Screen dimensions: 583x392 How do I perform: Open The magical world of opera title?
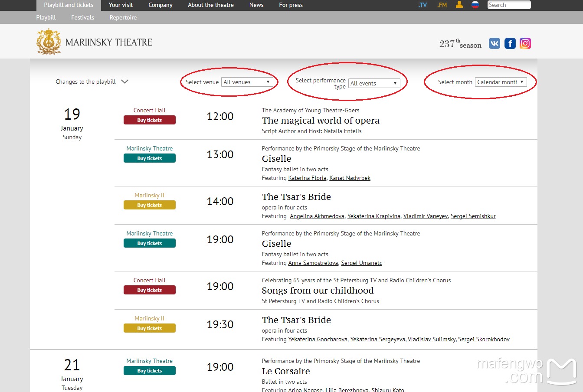click(321, 121)
